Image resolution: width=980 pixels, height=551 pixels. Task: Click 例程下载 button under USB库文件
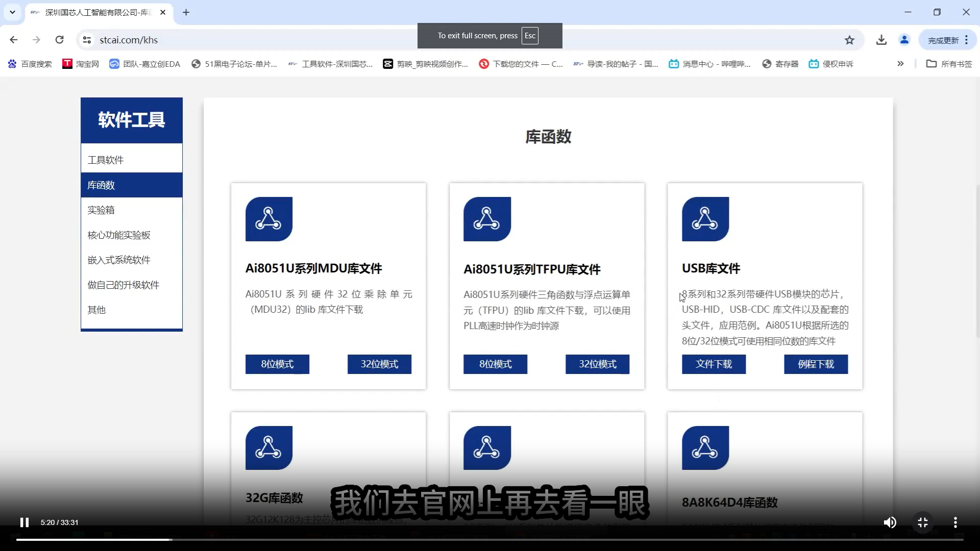coord(816,364)
